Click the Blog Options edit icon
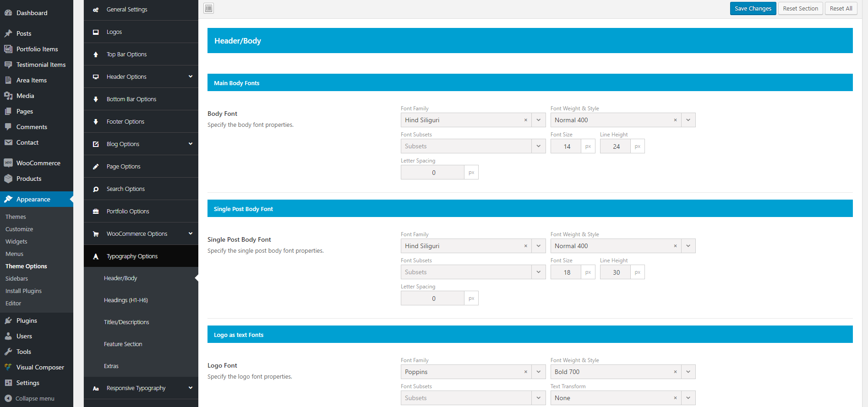This screenshot has height=407, width=868. pyautogui.click(x=96, y=144)
